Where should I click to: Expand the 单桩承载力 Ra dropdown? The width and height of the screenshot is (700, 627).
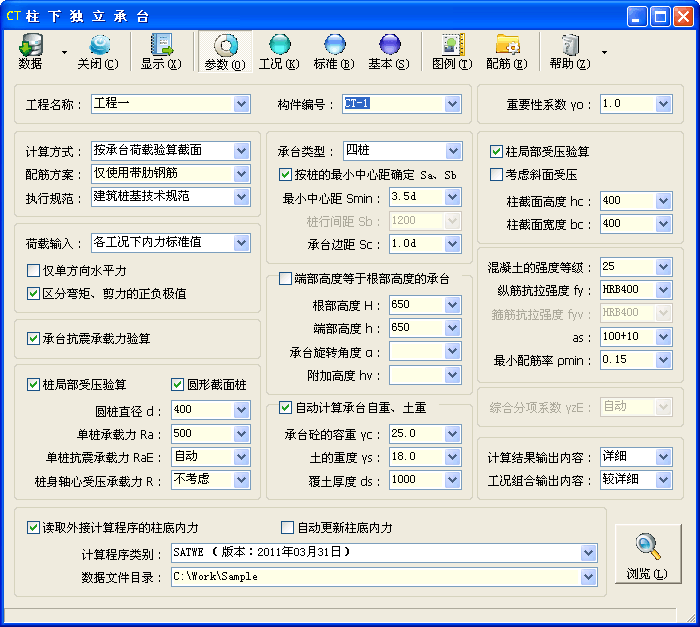(x=242, y=433)
